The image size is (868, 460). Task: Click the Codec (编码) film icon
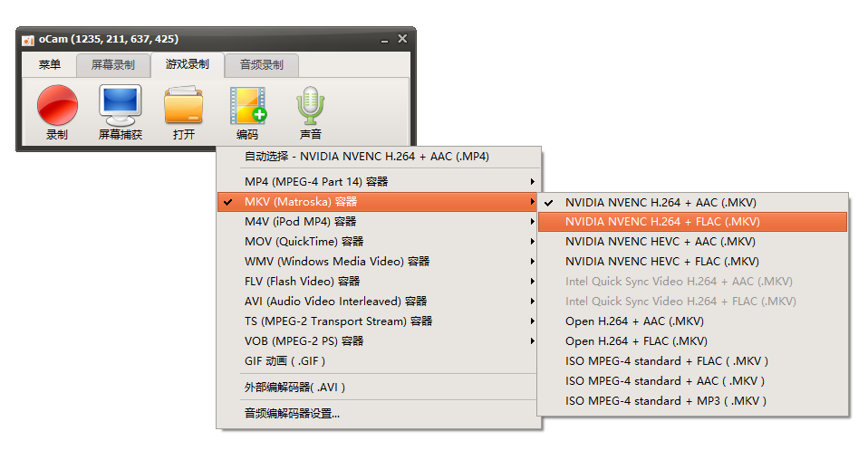tap(247, 105)
